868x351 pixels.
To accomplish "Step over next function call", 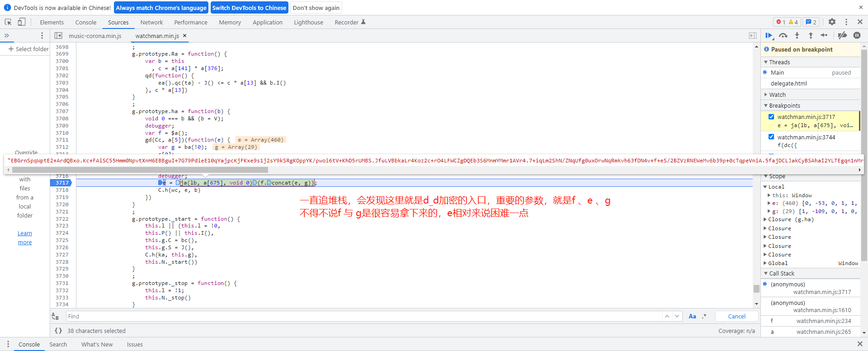I will [x=783, y=35].
